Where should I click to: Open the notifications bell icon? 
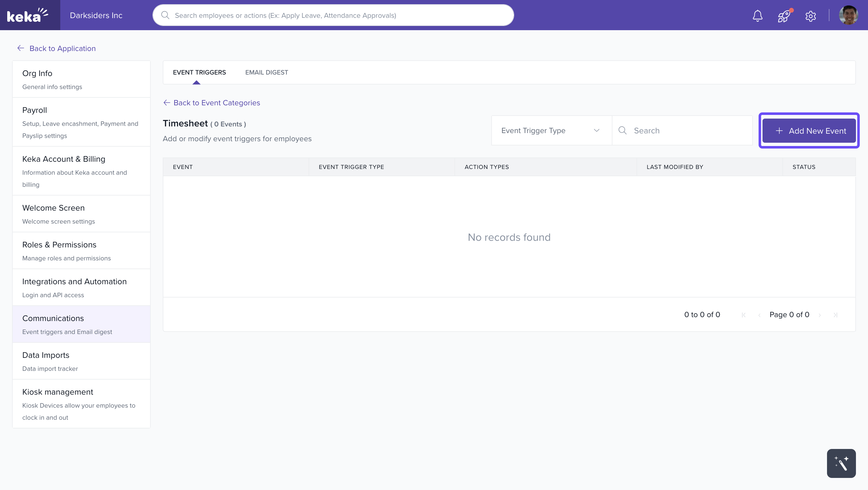pos(757,15)
